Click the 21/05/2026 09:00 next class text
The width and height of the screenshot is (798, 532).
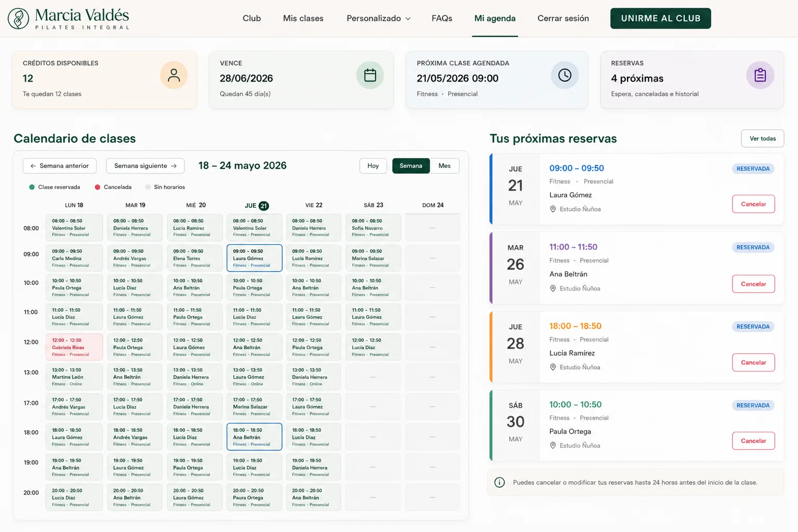457,78
